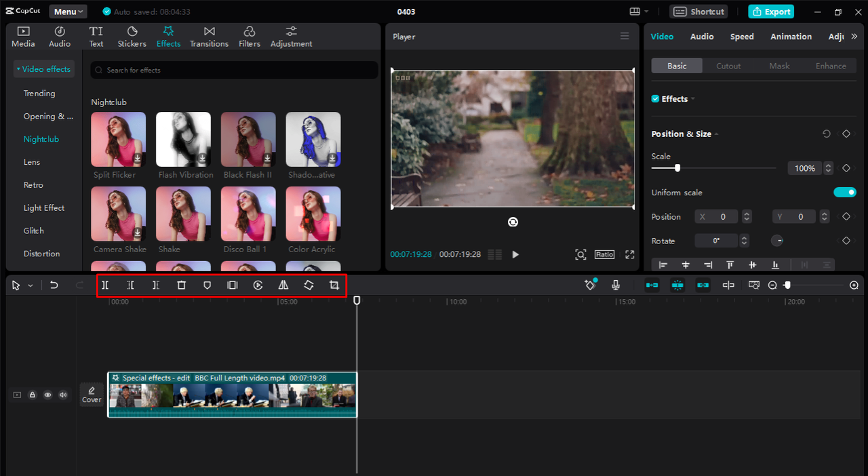Toggle the Effects checkbox in Video panel
This screenshot has height=476, width=868.
(x=655, y=99)
